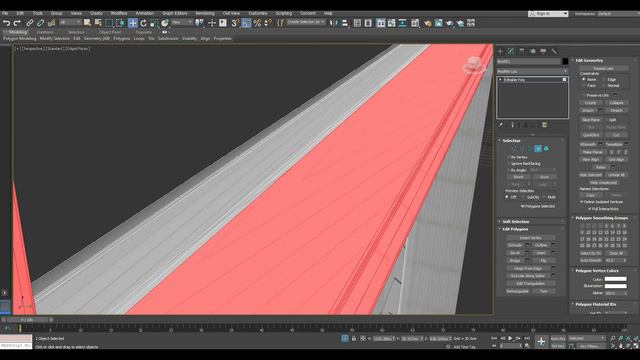Enable the By Vertex checkbox
Screen dimensions: 640x360
coord(509,157)
